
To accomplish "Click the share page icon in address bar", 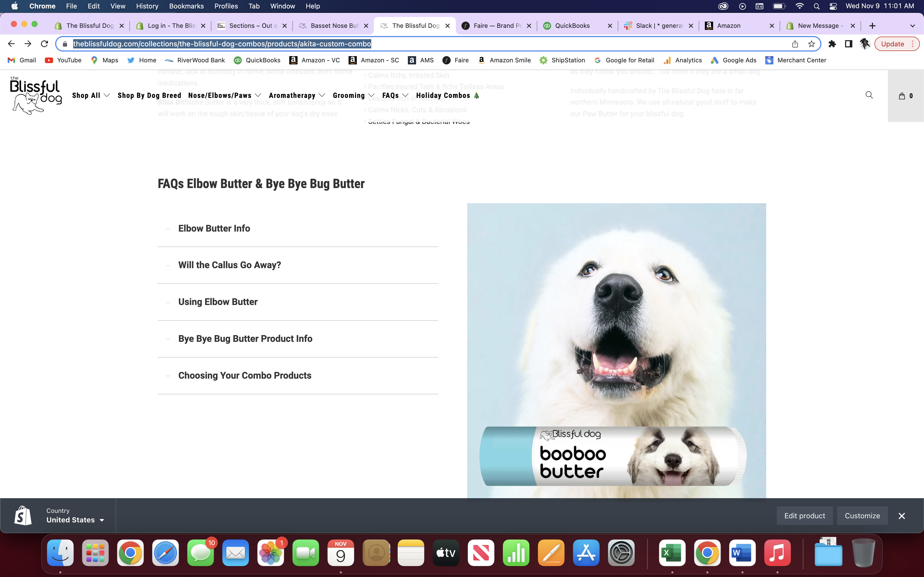I will pyautogui.click(x=795, y=44).
